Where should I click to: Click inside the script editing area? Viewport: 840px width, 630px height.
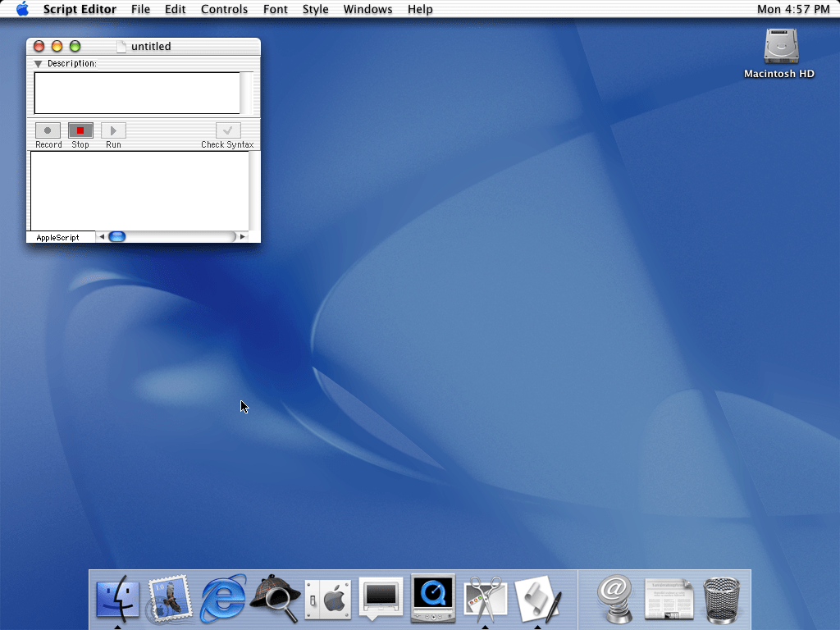tap(139, 190)
